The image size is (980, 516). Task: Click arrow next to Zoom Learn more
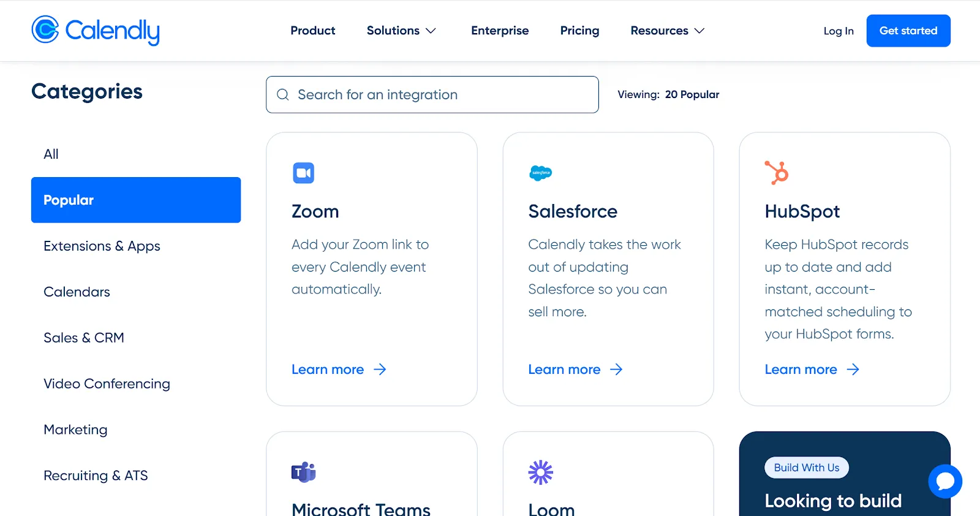pyautogui.click(x=380, y=370)
